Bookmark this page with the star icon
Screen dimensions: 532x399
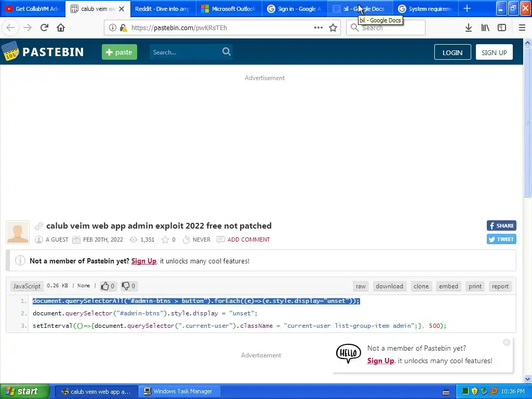pyautogui.click(x=333, y=28)
